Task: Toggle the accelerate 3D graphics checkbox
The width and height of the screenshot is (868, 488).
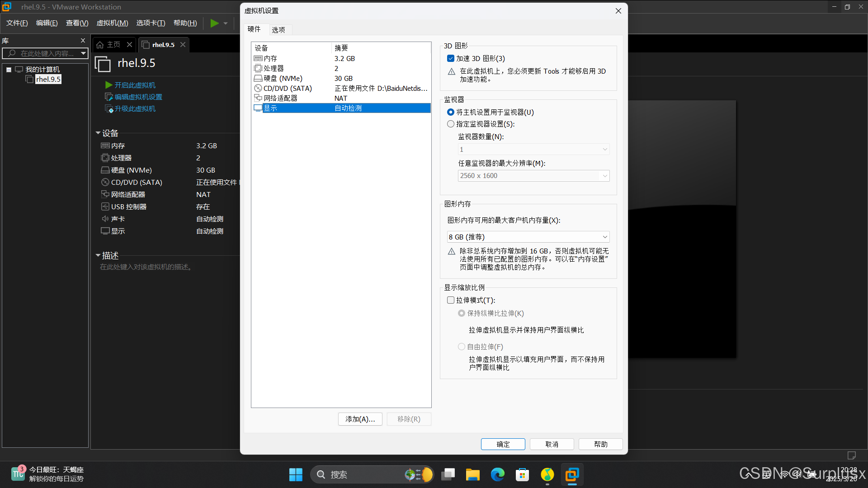Action: pyautogui.click(x=451, y=58)
